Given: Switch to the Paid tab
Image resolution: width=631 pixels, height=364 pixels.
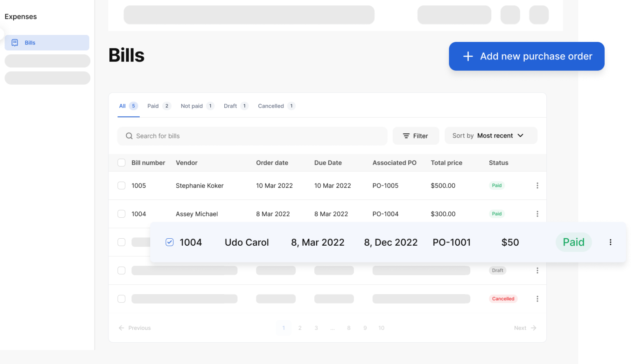Looking at the screenshot, I should click(153, 106).
